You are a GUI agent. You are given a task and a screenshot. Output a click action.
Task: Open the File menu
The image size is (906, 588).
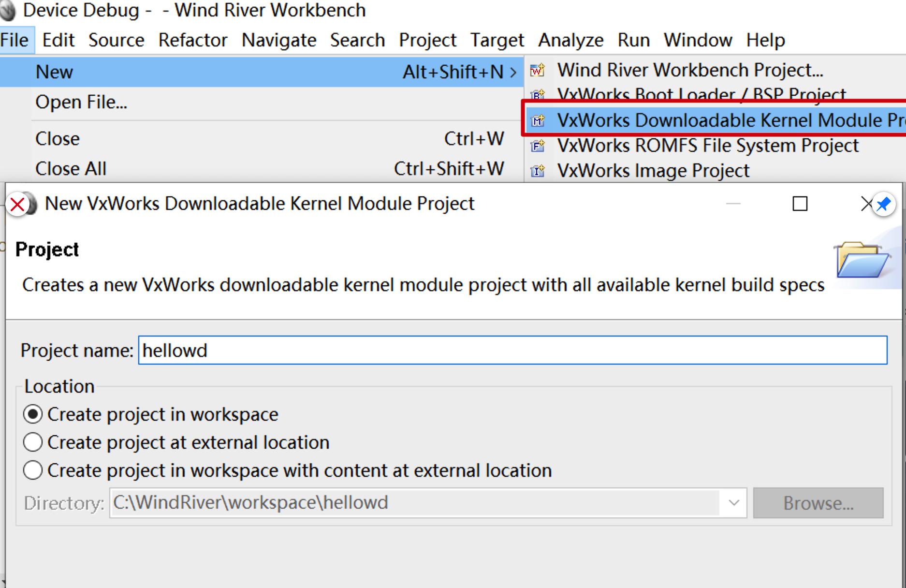[x=15, y=40]
